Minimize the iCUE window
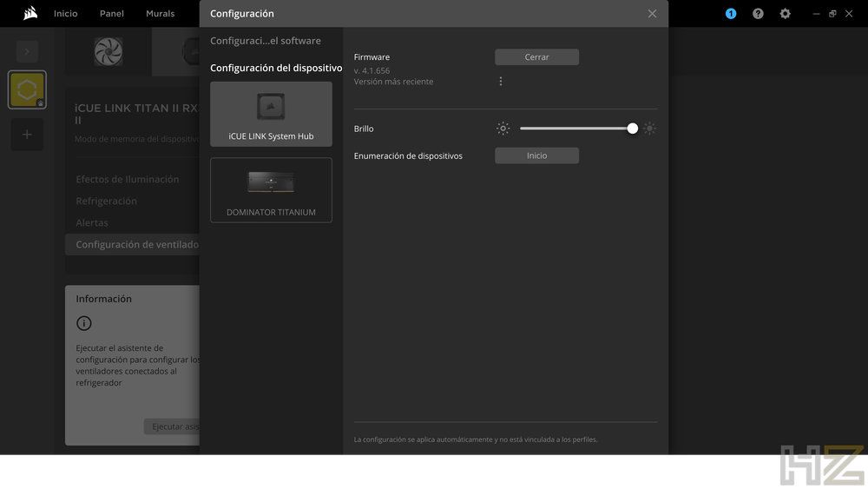This screenshot has height=489, width=868. pyautogui.click(x=816, y=13)
